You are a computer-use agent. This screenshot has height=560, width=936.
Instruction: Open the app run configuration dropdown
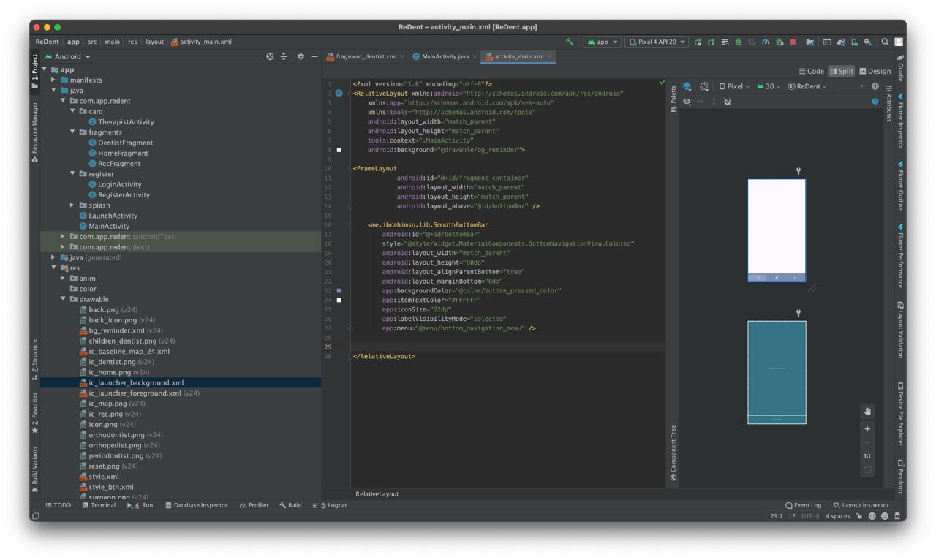click(x=603, y=42)
